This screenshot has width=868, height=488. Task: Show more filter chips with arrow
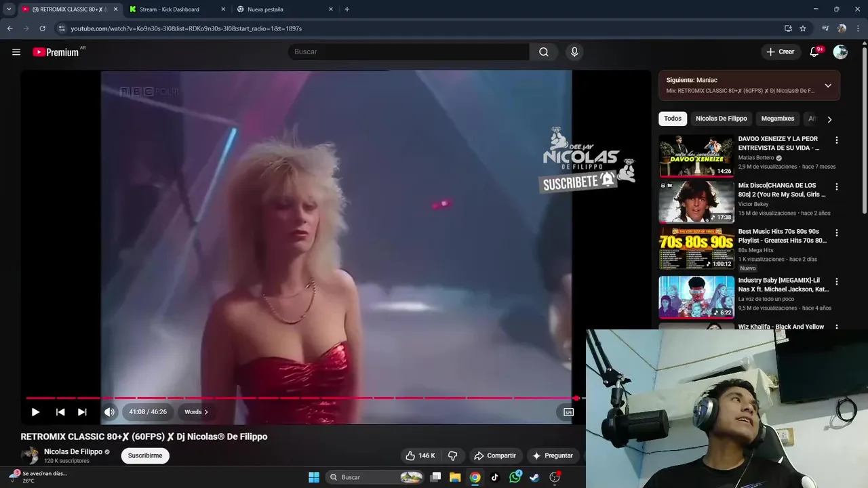pyautogui.click(x=829, y=119)
